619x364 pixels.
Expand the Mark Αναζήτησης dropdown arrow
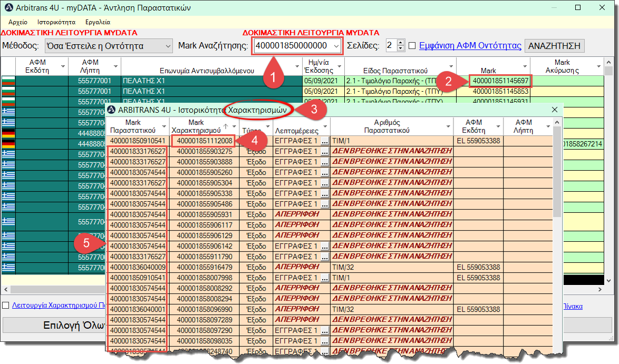coord(336,46)
